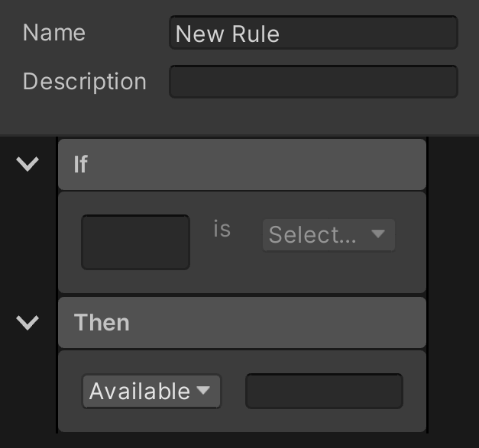479x448 pixels.
Task: Click the empty field beside Available
Action: [324, 392]
